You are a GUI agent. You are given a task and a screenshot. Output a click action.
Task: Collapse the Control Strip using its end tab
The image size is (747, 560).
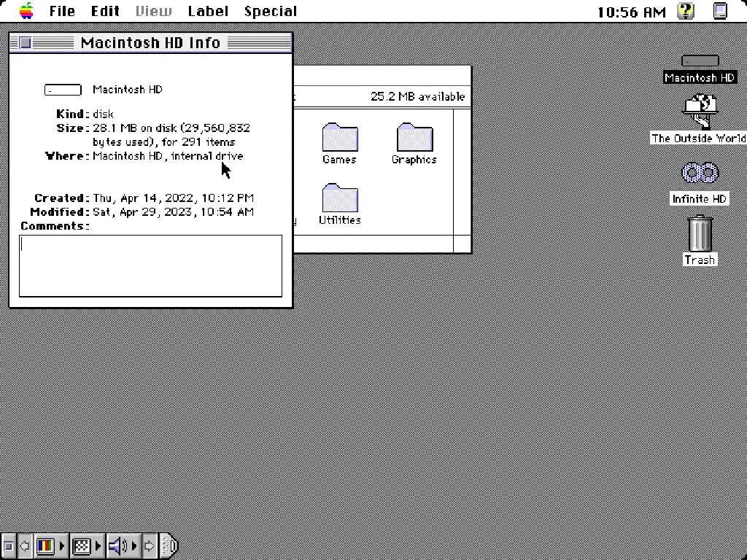[169, 545]
